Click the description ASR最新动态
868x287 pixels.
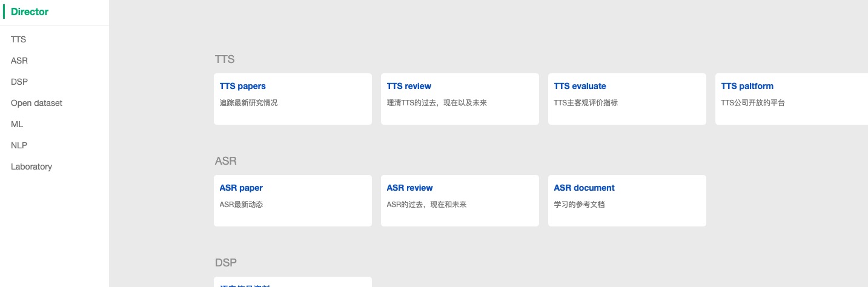242,205
